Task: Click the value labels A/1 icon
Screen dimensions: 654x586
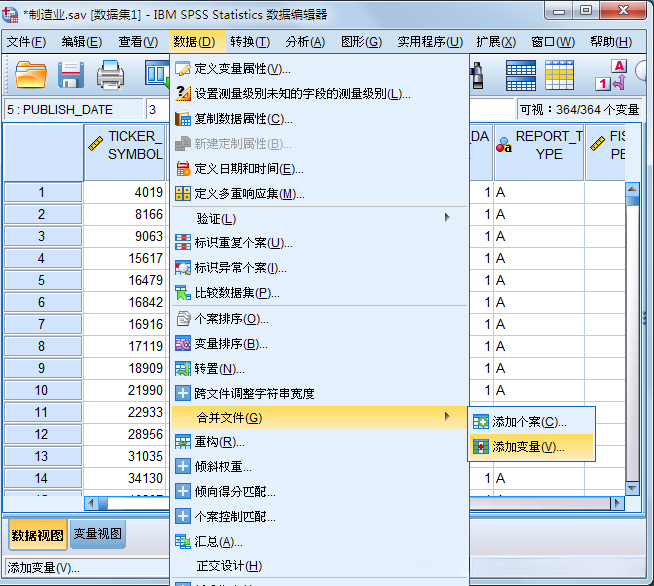Action: (x=611, y=75)
